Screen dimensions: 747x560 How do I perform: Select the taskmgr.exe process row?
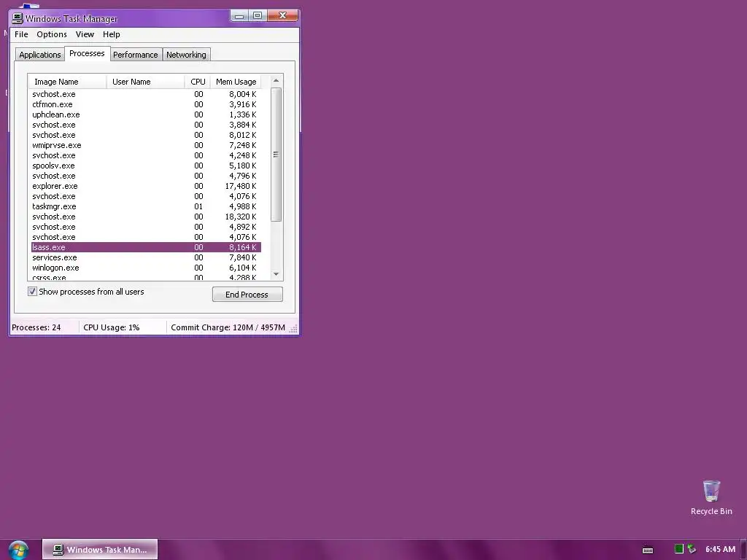tap(146, 206)
